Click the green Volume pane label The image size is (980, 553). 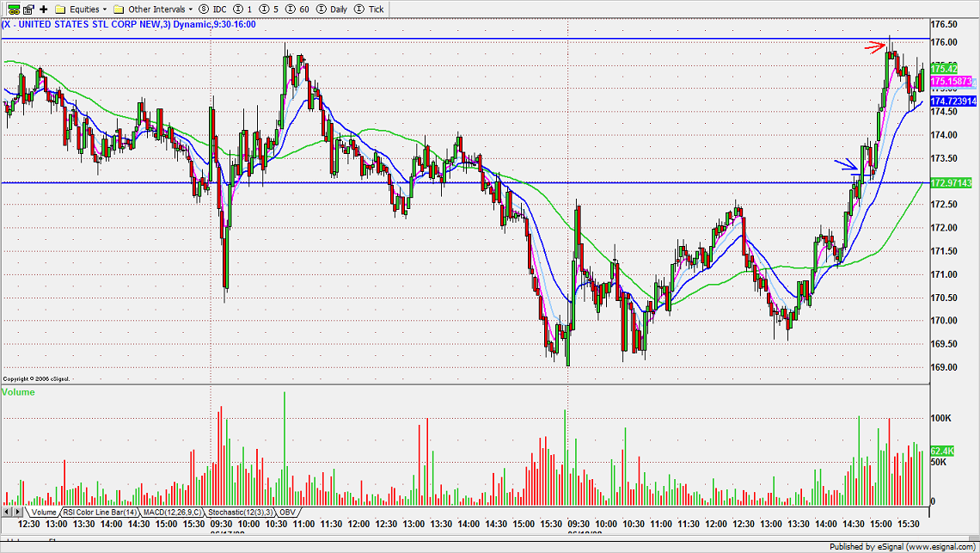(x=18, y=392)
